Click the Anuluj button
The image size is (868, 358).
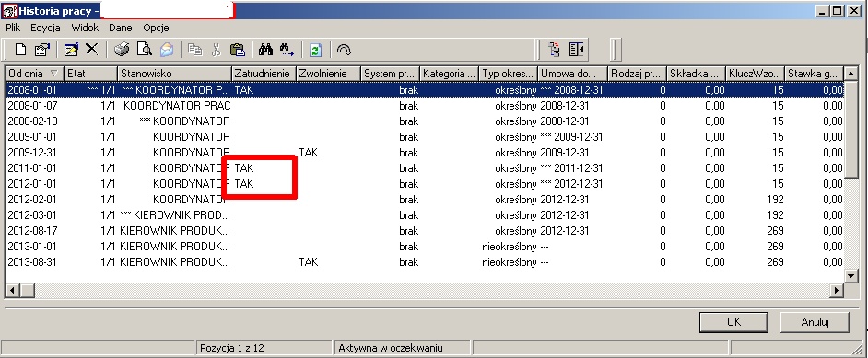pyautogui.click(x=815, y=322)
